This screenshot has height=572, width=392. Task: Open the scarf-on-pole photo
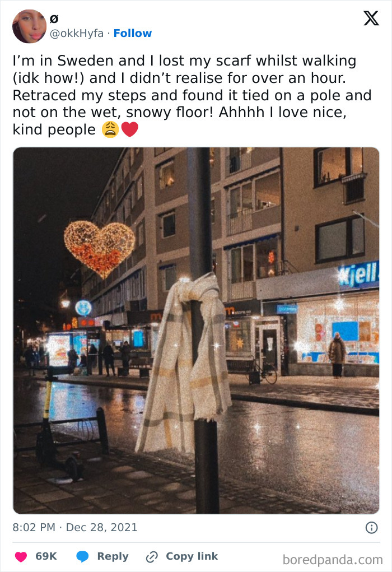point(196,331)
